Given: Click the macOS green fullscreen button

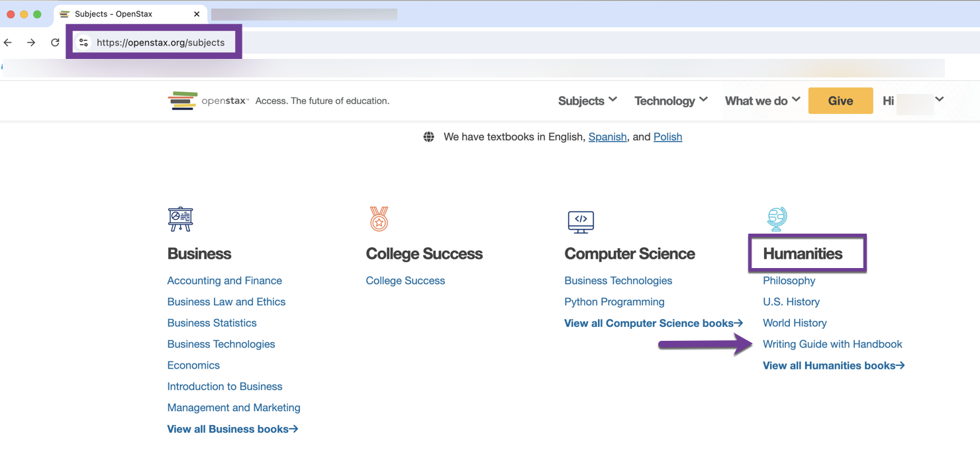Looking at the screenshot, I should 37,14.
